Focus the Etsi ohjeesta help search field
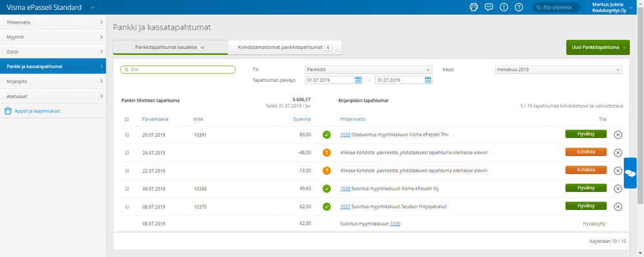644x257 pixels. [x=556, y=7]
